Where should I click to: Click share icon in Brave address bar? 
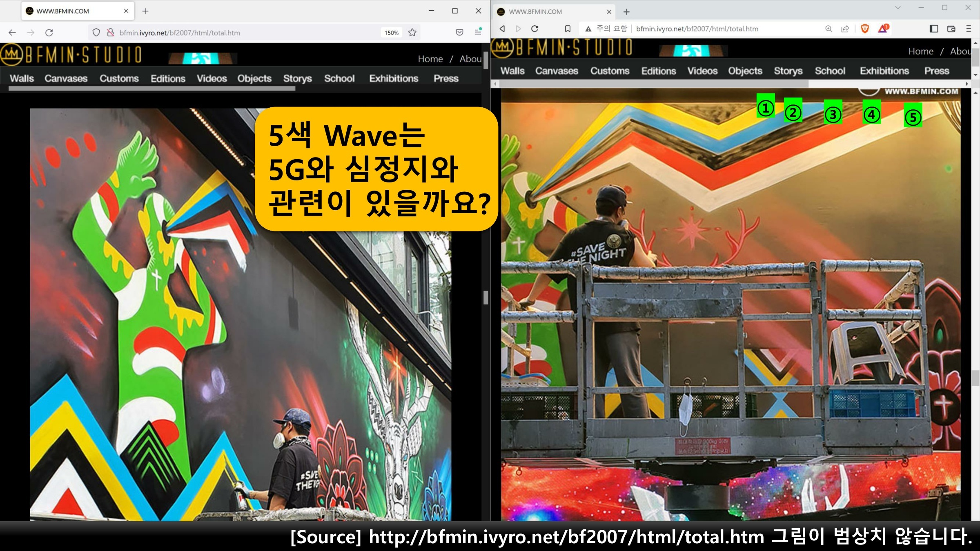(x=845, y=29)
